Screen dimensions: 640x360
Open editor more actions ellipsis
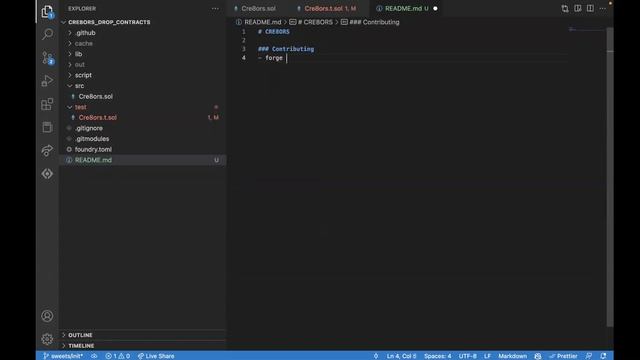pos(603,9)
